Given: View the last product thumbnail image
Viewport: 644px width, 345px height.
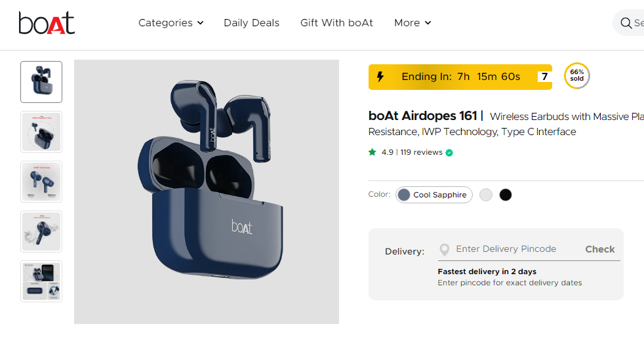Looking at the screenshot, I should click(x=41, y=281).
